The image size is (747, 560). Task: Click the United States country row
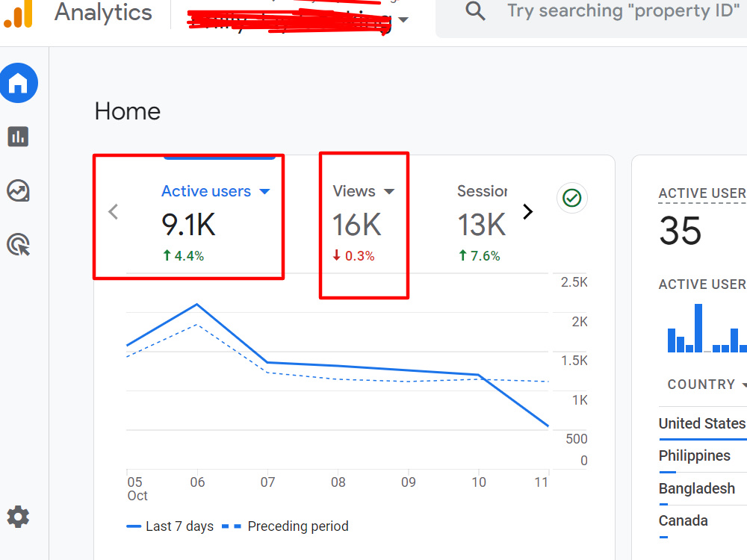[703, 423]
